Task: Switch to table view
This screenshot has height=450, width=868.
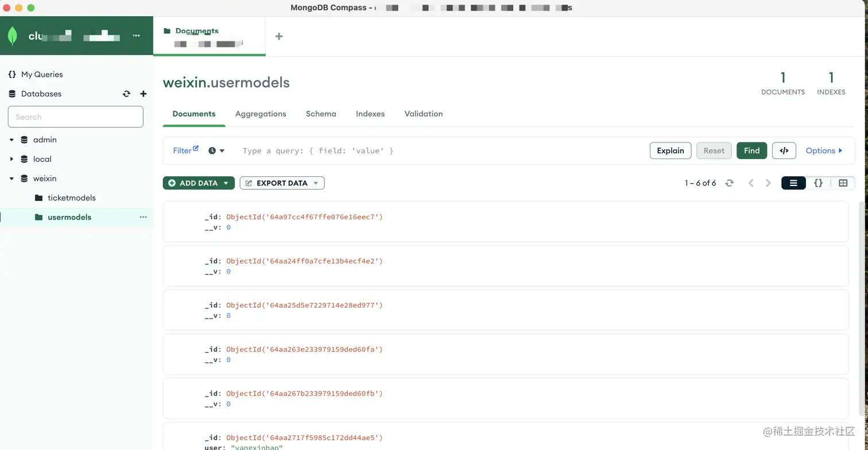Action: 843,183
